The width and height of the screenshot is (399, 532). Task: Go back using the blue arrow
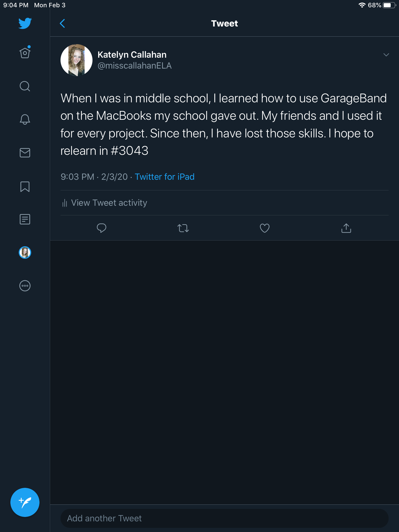click(x=62, y=23)
